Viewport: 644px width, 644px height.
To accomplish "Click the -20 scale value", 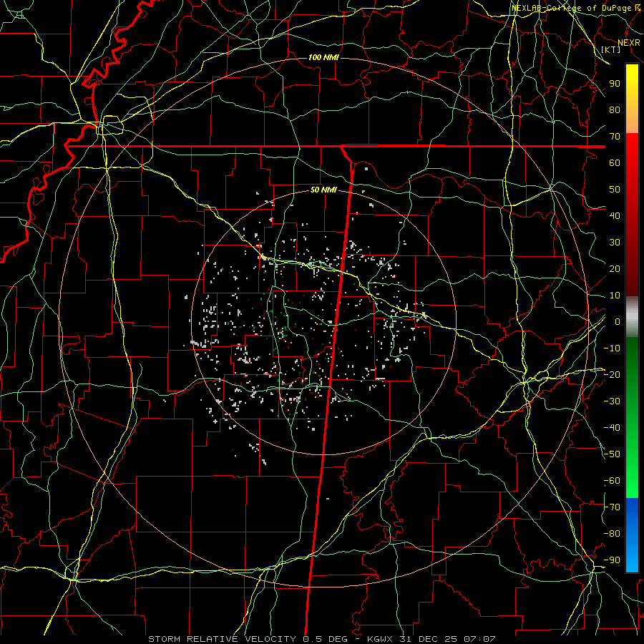I will coord(612,374).
